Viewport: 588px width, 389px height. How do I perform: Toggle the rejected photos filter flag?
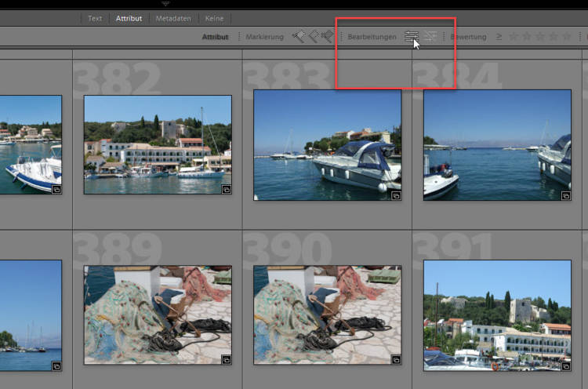tap(326, 36)
